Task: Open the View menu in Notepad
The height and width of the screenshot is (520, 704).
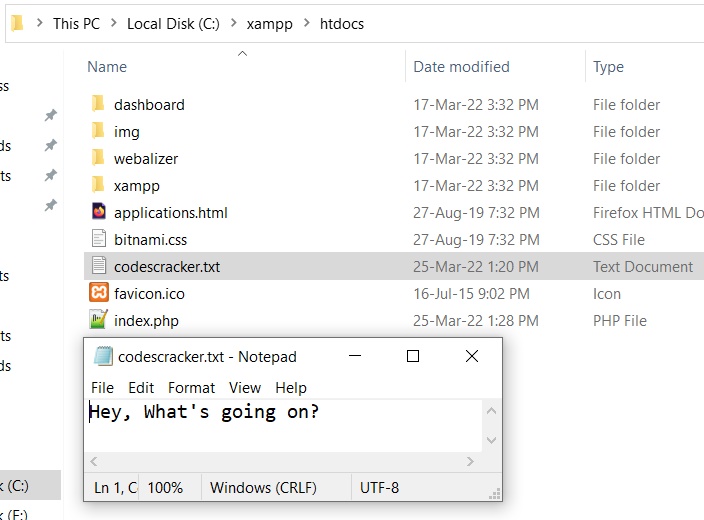Action: click(245, 388)
